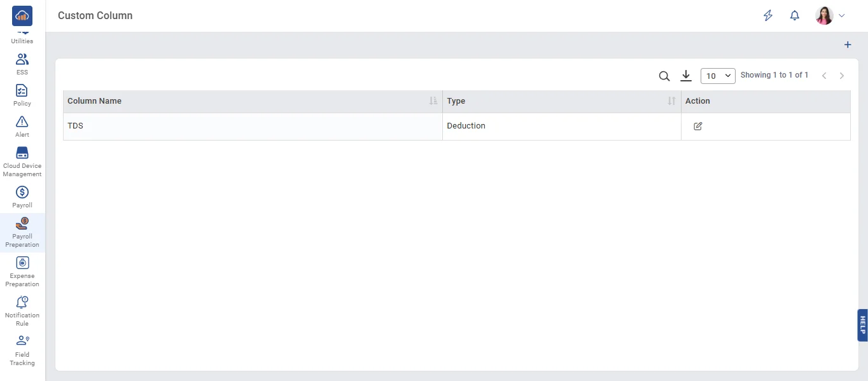Go to Cloud Device Management

(x=22, y=162)
